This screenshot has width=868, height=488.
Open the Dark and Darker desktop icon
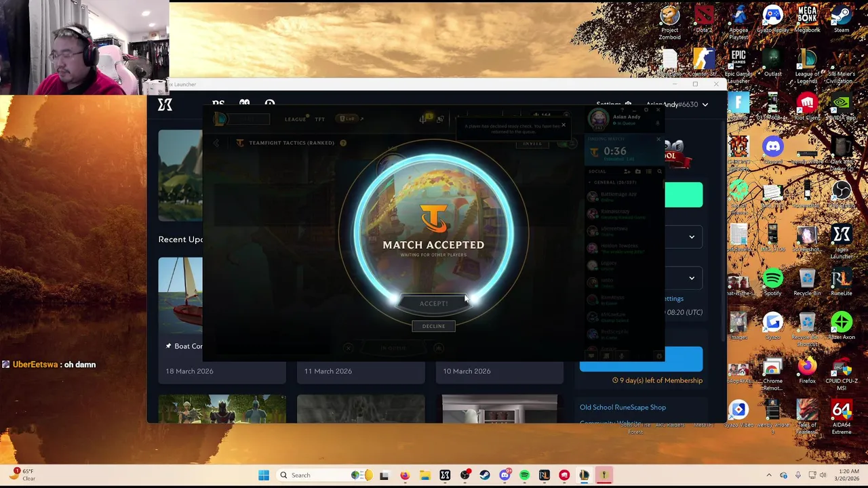(842, 153)
